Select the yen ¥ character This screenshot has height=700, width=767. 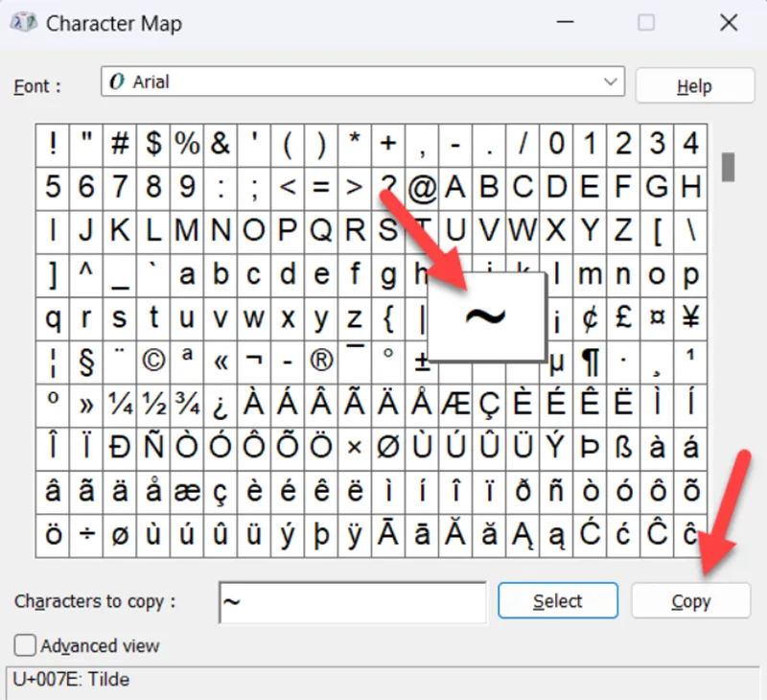[690, 319]
